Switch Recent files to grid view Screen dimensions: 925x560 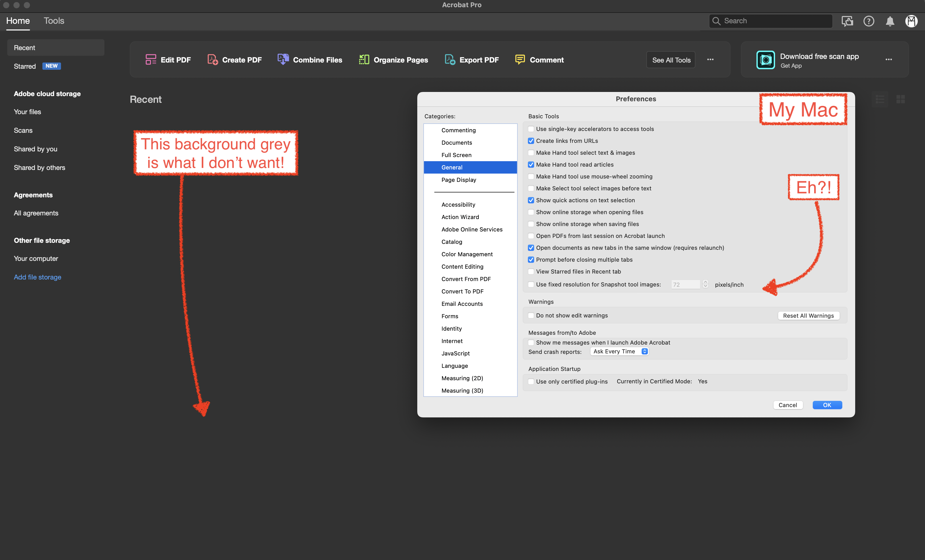point(901,99)
